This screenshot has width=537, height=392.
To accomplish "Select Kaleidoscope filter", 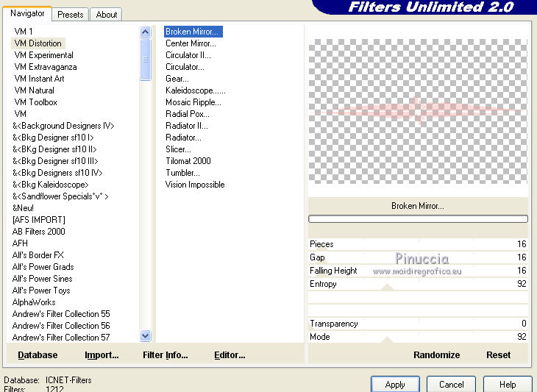I will click(x=195, y=90).
